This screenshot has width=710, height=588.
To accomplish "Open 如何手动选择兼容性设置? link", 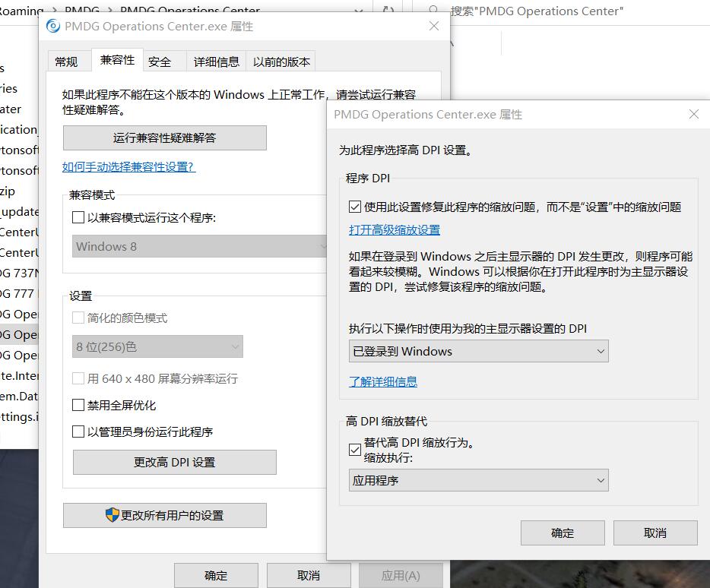I will point(128,166).
